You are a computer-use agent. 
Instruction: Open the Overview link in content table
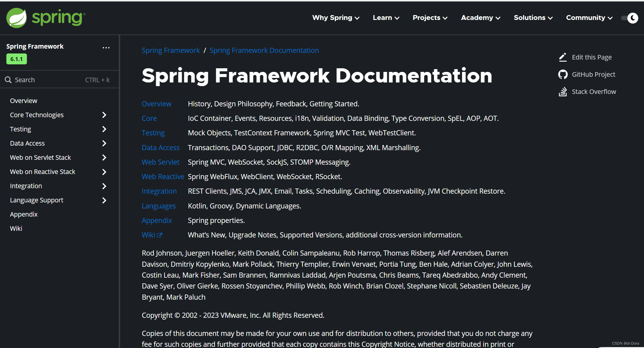tap(157, 104)
